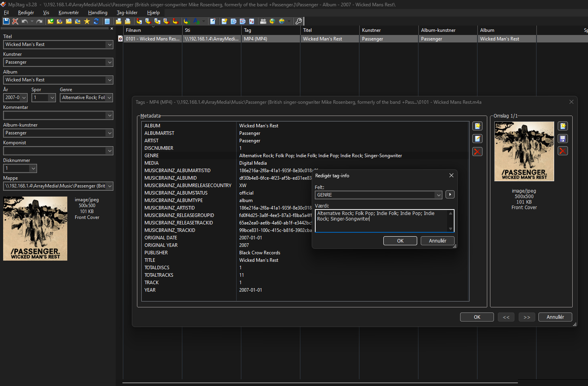Go to next file with >> button
This screenshot has height=386, width=588.
(x=527, y=317)
